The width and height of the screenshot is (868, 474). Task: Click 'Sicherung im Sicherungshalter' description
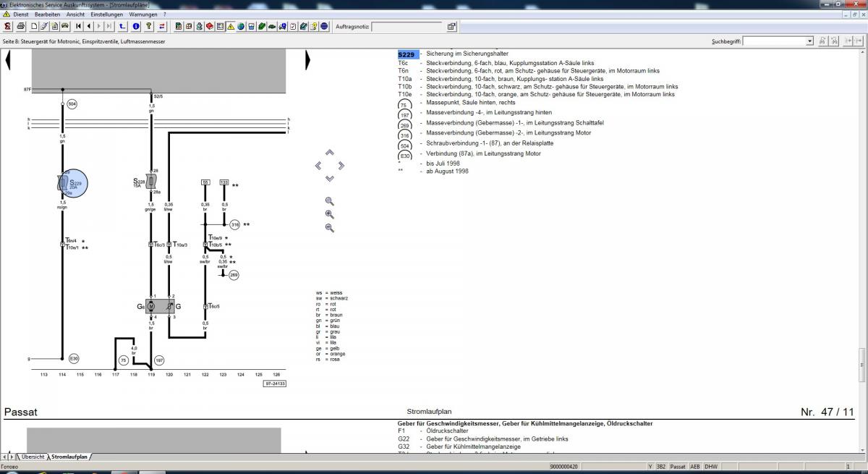click(x=467, y=54)
